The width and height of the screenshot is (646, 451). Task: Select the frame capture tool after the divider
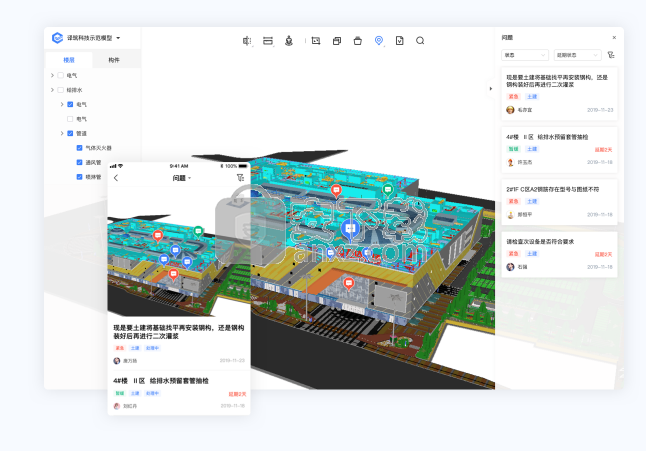[x=316, y=41]
